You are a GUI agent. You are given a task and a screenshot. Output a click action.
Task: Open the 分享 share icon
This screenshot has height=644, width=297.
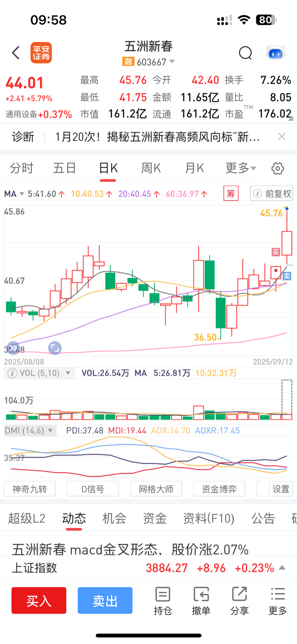tap(239, 601)
